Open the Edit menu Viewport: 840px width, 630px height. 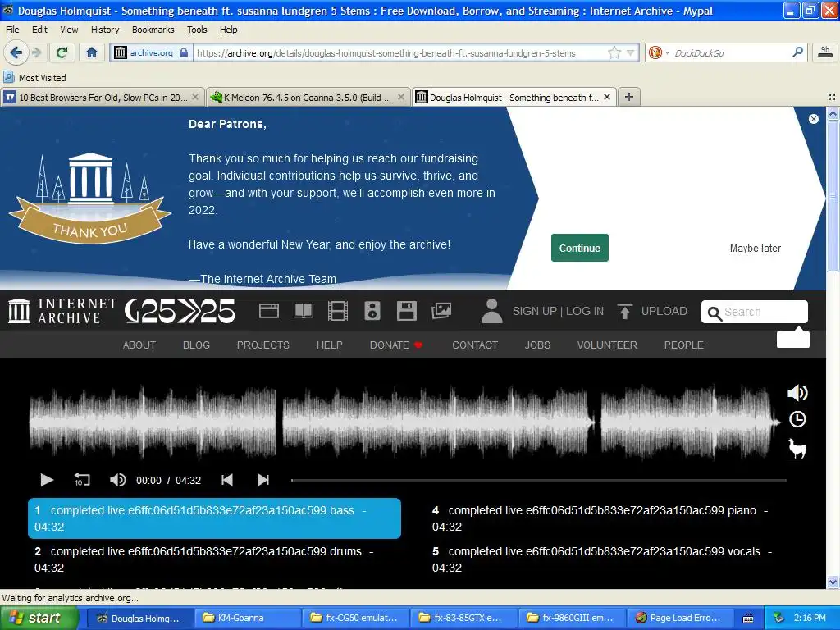coord(39,30)
